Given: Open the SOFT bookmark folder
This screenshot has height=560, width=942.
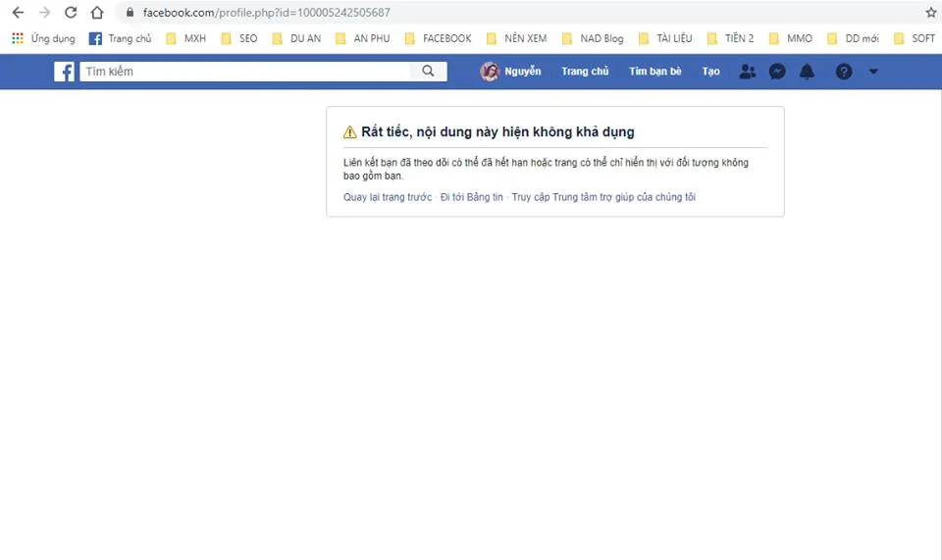Looking at the screenshot, I should click(x=915, y=38).
